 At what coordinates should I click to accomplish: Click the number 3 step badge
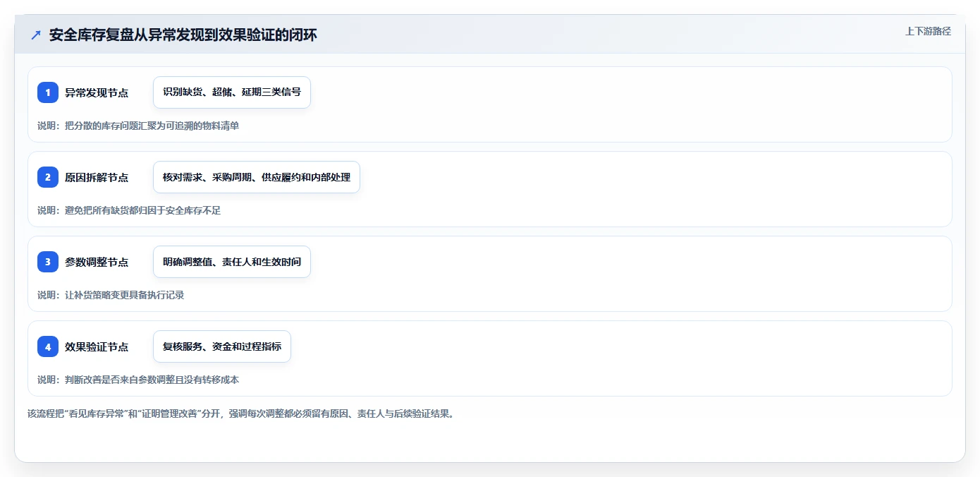click(48, 262)
